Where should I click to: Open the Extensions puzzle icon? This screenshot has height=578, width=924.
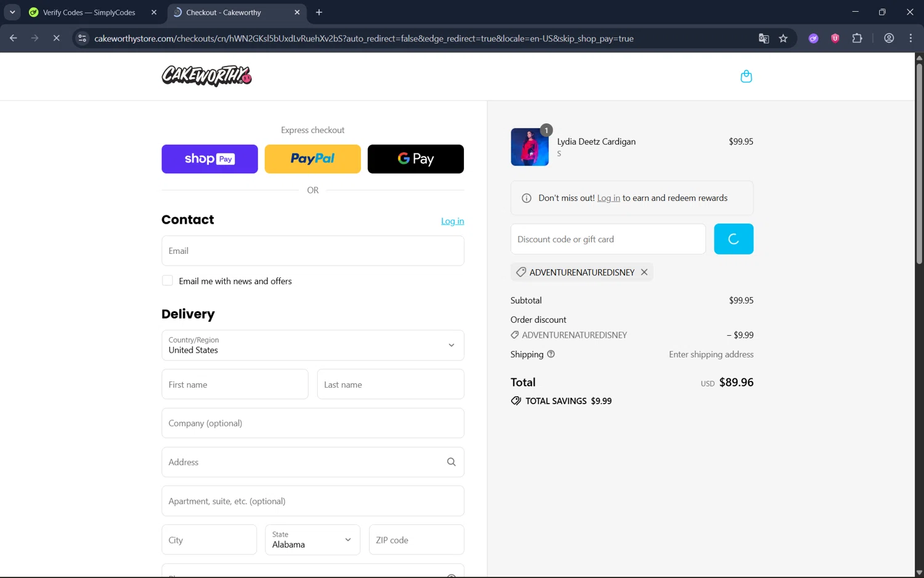tap(857, 38)
